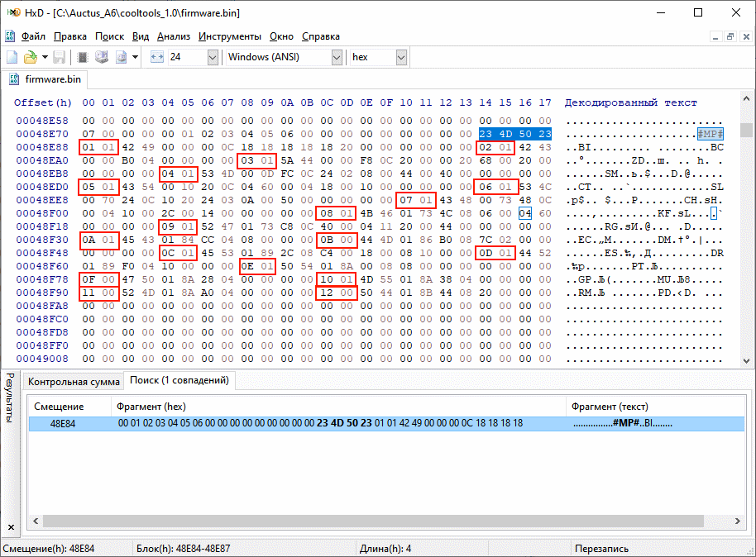Click the Декодированный текст heading
Screen dimensions: 756x557
(630, 102)
